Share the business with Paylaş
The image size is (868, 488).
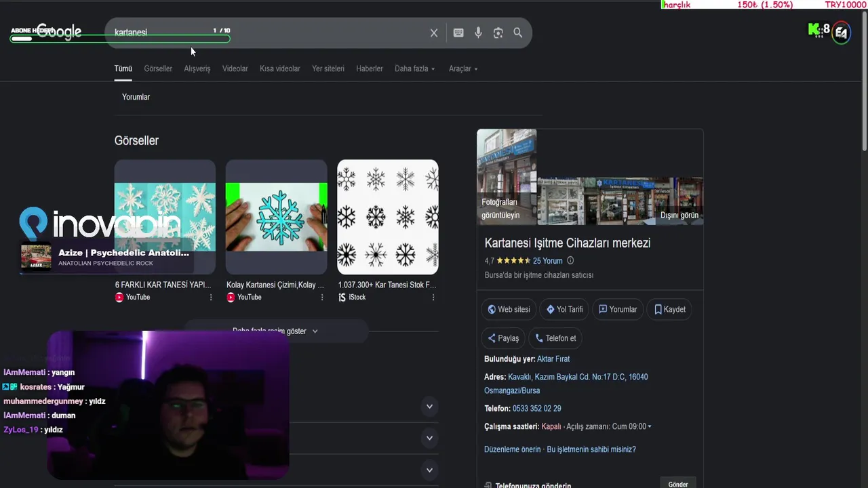click(503, 338)
